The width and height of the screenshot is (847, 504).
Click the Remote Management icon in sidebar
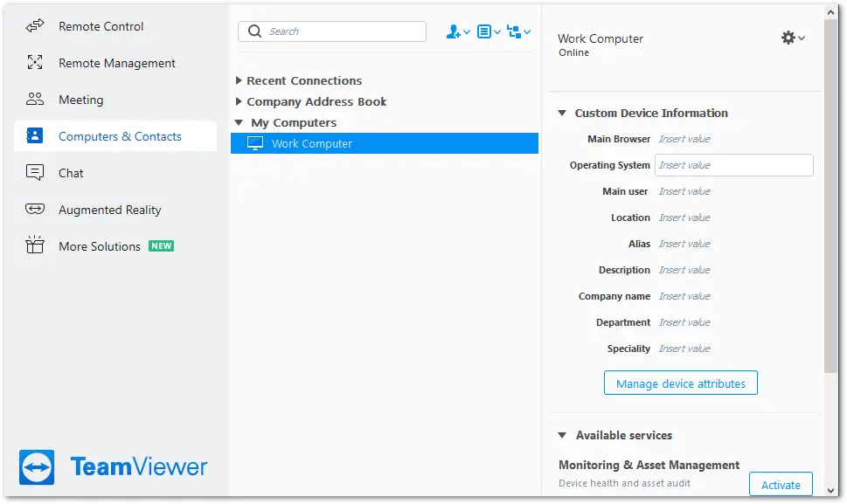[35, 63]
